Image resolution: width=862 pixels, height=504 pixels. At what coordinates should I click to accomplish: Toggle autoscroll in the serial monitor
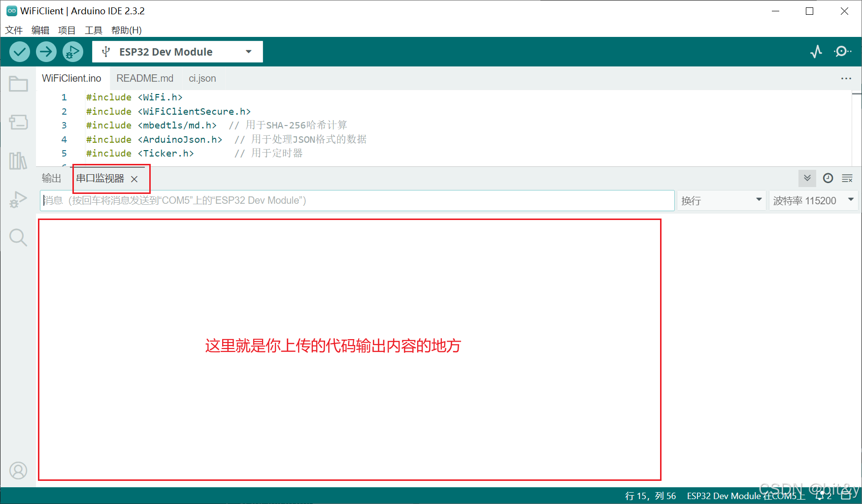[x=807, y=178]
